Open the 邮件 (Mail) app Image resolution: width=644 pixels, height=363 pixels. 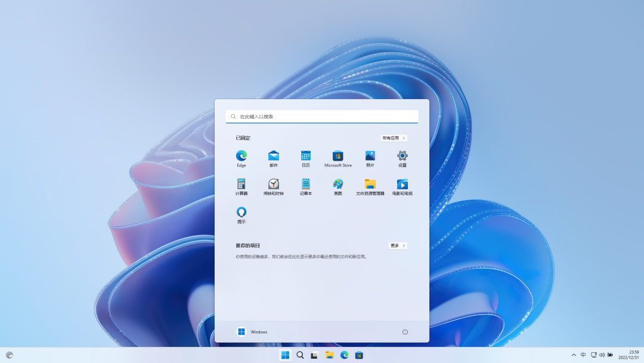273,158
